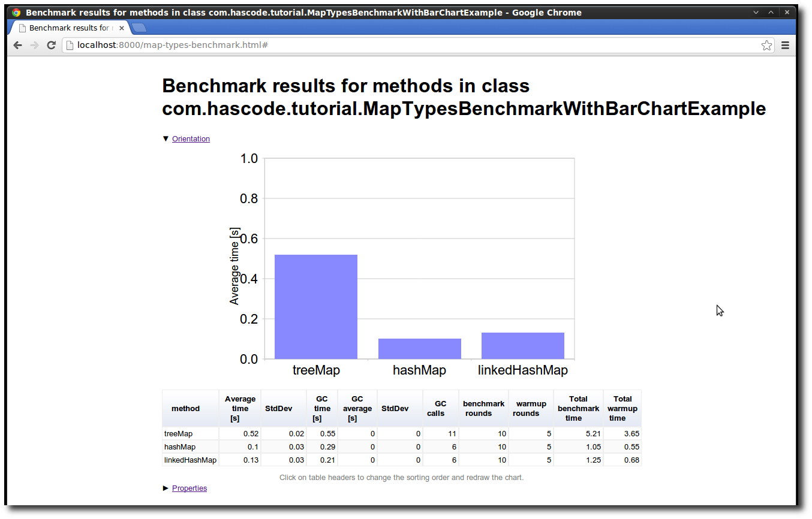Image resolution: width=812 pixels, height=519 pixels.
Task: Reload the page with the refresh icon
Action: (x=52, y=46)
